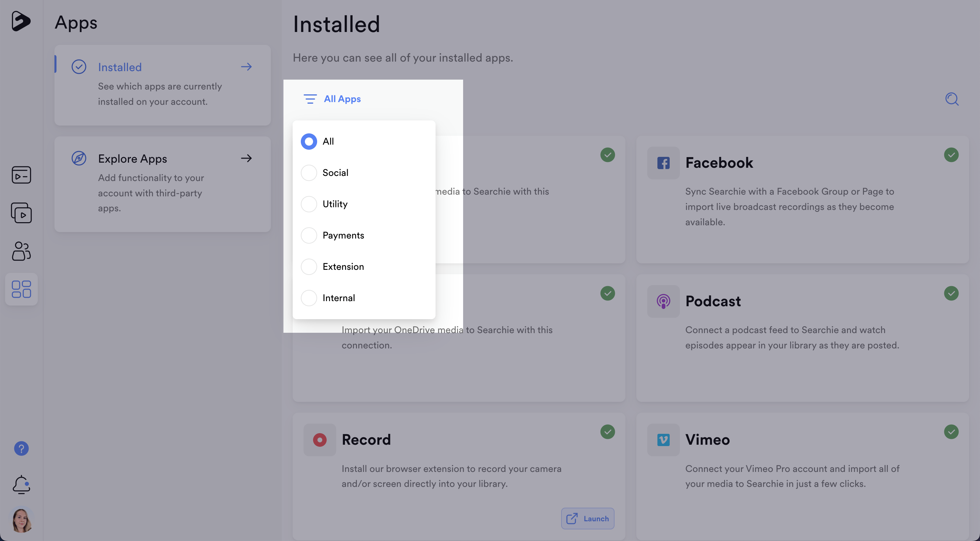Viewport: 980px width, 541px height.
Task: Open the Apps grid icon in sidebar
Action: coord(21,289)
